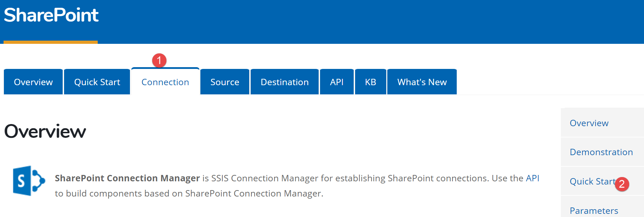Image resolution: width=644 pixels, height=217 pixels.
Task: Open Demonstration in the sidebar
Action: pos(601,152)
